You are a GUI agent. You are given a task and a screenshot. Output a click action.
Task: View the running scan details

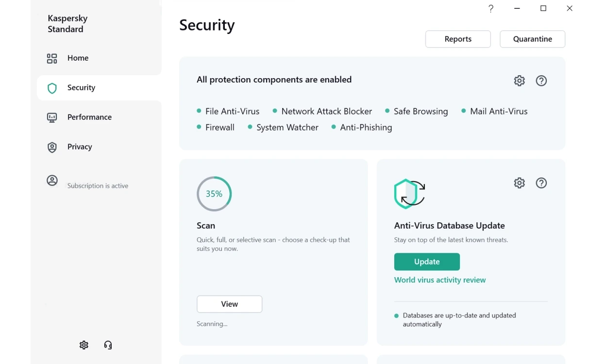click(x=230, y=304)
